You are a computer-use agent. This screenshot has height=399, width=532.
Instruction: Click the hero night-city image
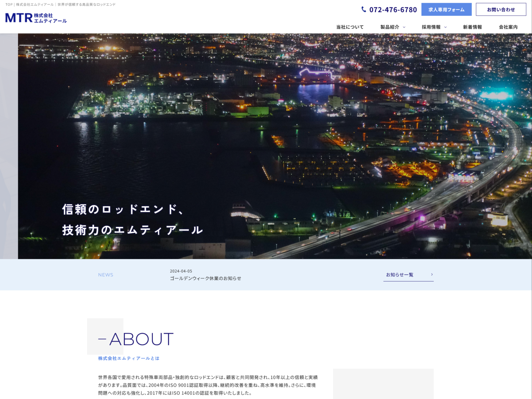275,146
